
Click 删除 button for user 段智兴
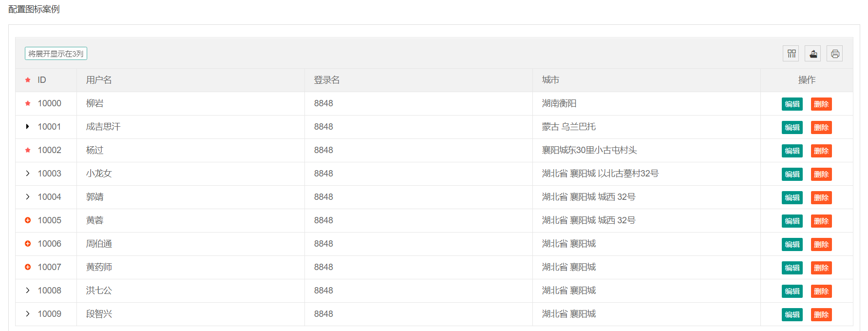point(821,314)
